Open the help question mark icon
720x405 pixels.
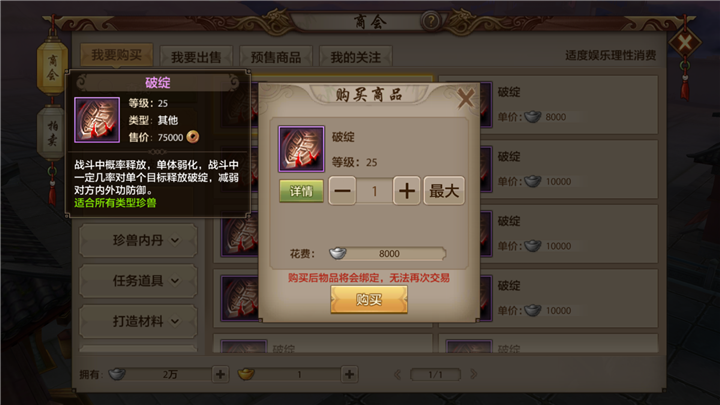click(x=431, y=21)
